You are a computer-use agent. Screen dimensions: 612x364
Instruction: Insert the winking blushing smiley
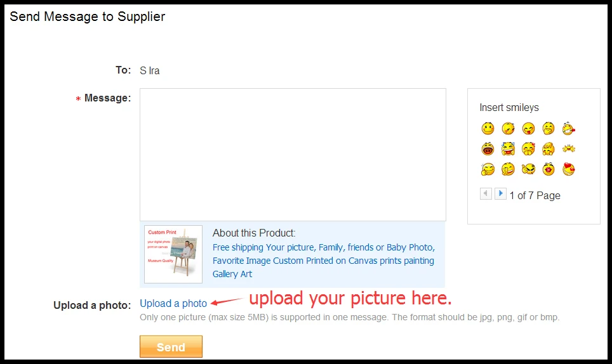(x=508, y=128)
